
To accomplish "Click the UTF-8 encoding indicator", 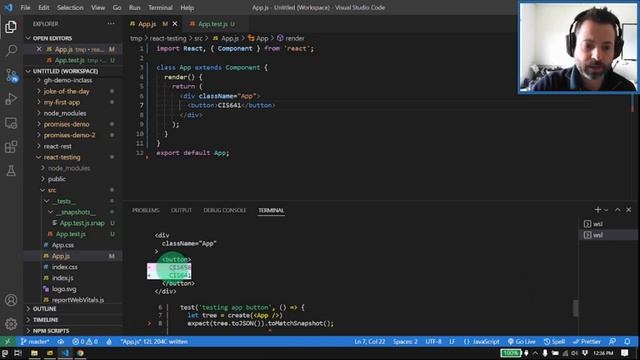I will (433, 341).
